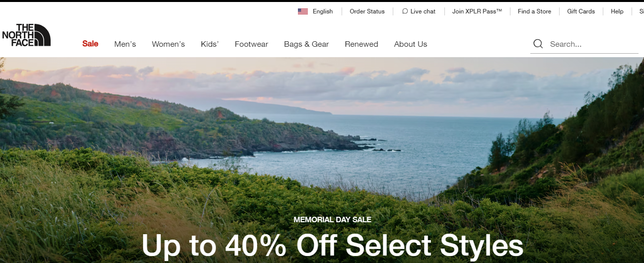Go to Gift Cards page
This screenshot has height=263, width=644.
[581, 11]
